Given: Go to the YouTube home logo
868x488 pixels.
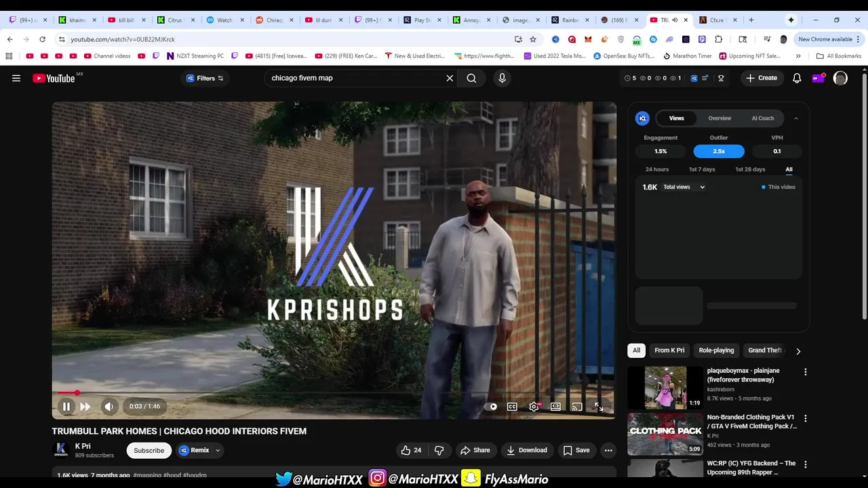Looking at the screenshot, I should pos(54,78).
